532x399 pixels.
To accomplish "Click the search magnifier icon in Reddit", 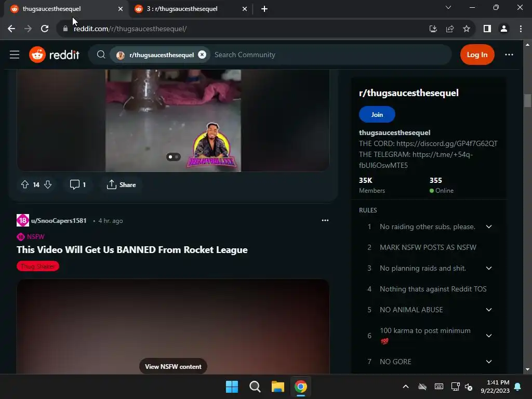I will pyautogui.click(x=101, y=55).
